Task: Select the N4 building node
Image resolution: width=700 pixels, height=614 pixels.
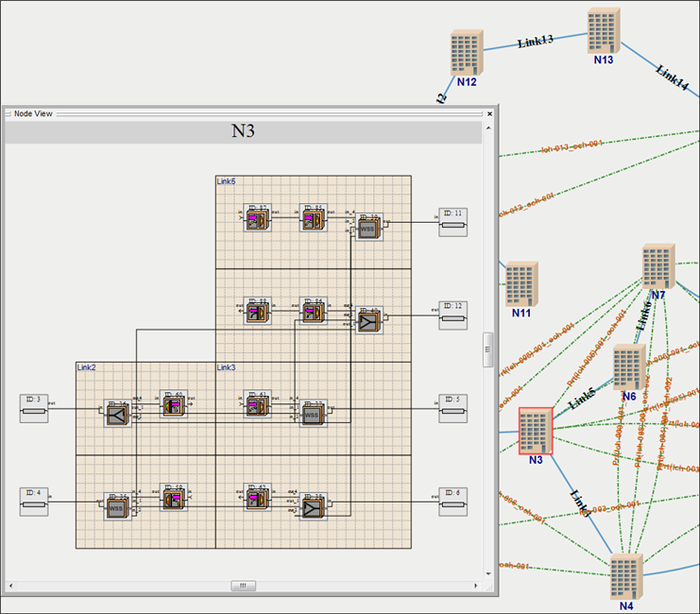Action: 626,576
